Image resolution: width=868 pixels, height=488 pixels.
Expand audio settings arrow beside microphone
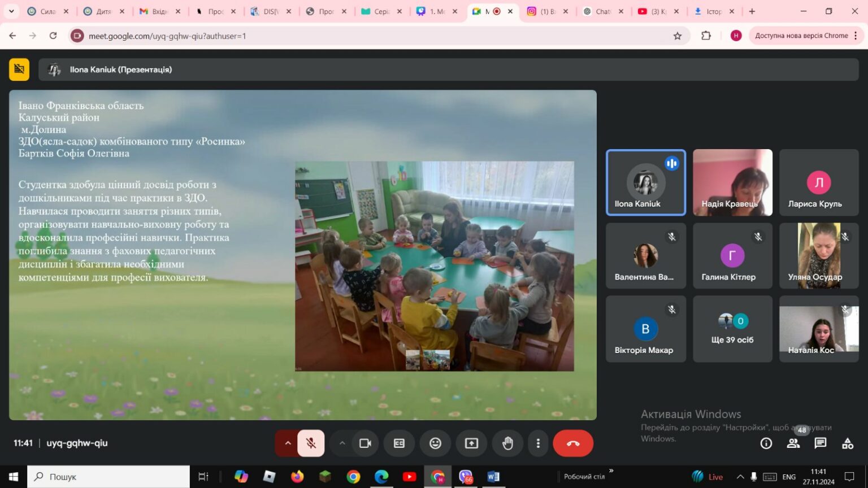[x=287, y=443]
